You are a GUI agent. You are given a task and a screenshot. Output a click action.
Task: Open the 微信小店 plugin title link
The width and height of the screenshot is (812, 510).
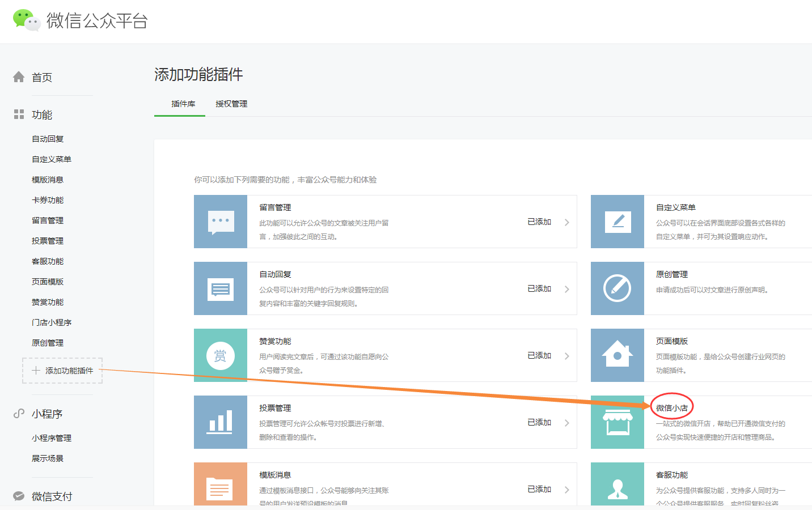coord(672,408)
